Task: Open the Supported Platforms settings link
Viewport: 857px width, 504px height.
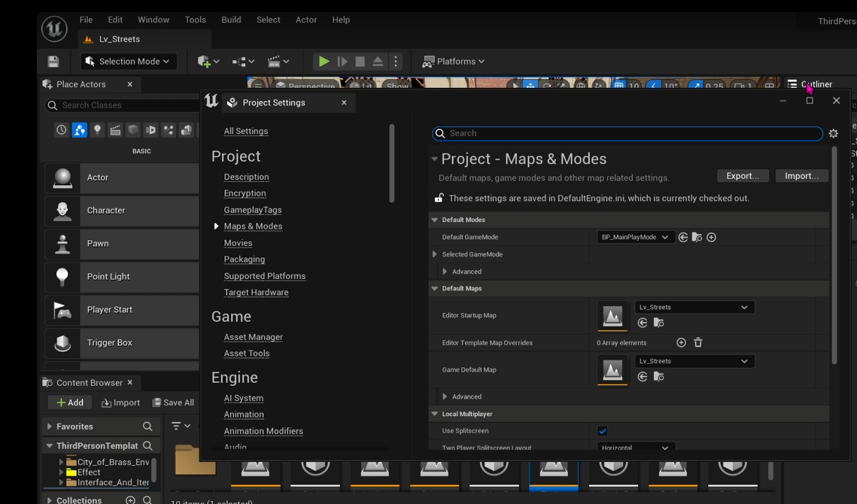Action: 265,276
